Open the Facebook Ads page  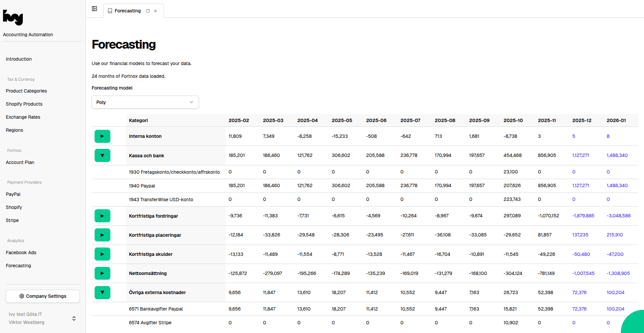pyautogui.click(x=21, y=253)
